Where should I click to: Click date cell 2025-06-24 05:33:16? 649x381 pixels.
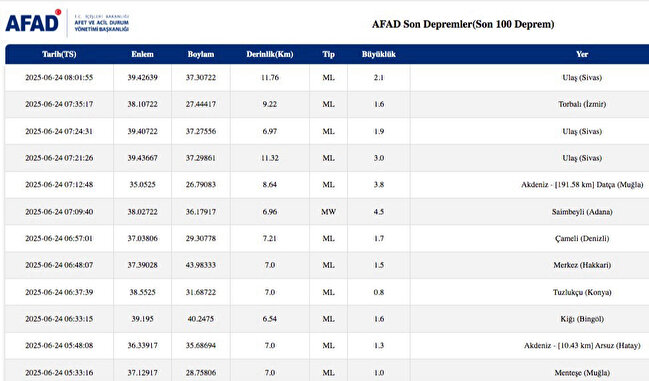point(59,373)
